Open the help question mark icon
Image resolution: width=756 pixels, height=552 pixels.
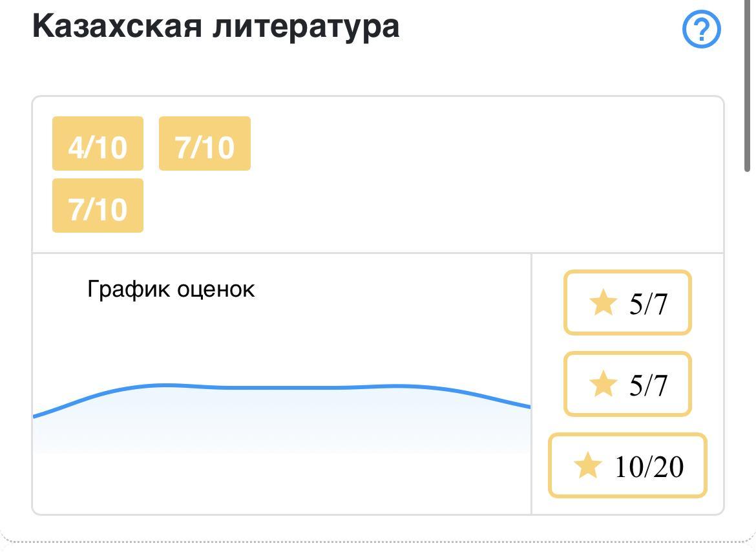[701, 29]
